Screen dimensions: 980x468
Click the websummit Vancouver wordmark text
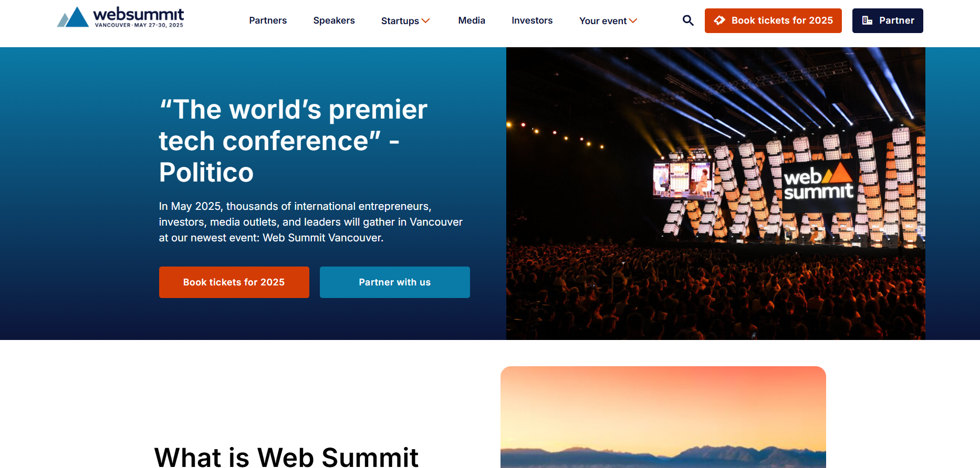click(139, 17)
